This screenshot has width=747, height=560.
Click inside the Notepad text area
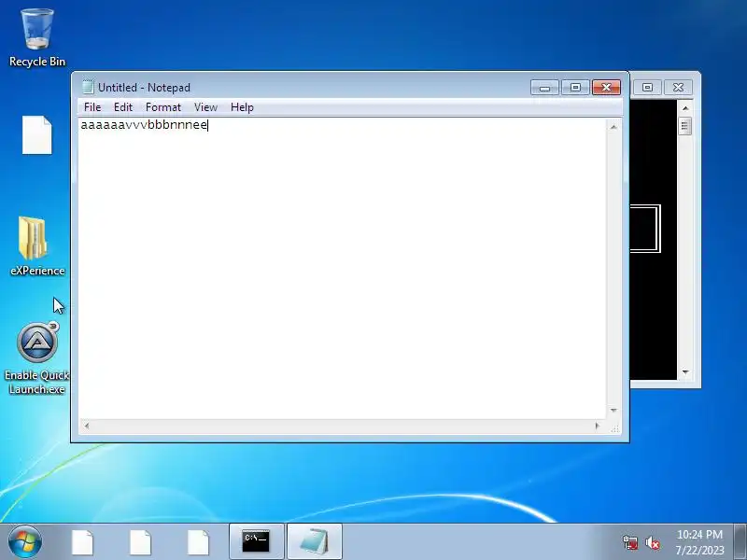(342, 268)
